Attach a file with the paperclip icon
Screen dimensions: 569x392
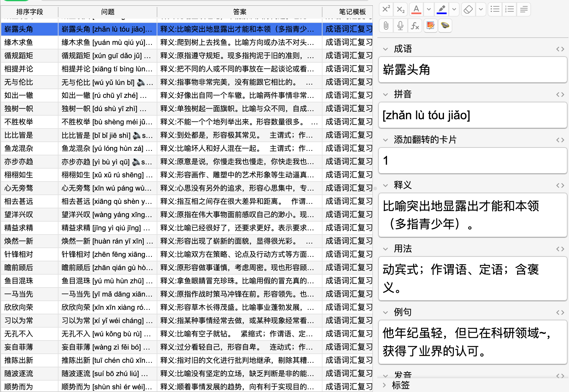point(386,26)
